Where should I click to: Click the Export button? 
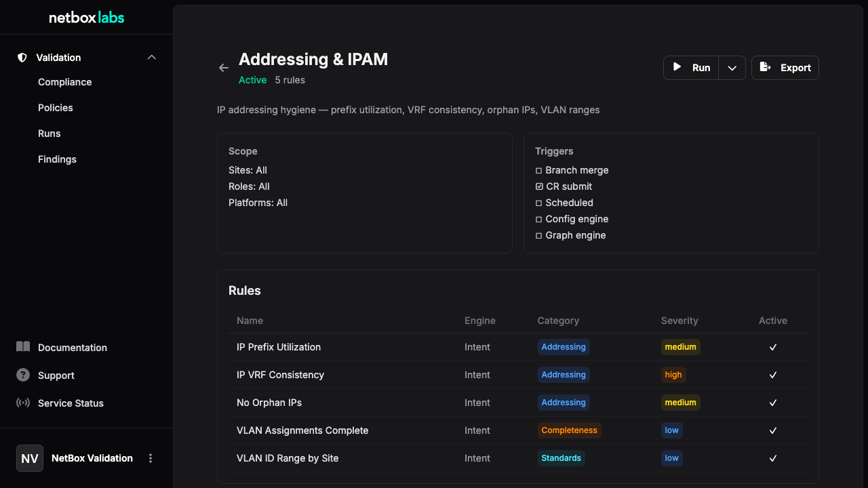pos(785,68)
